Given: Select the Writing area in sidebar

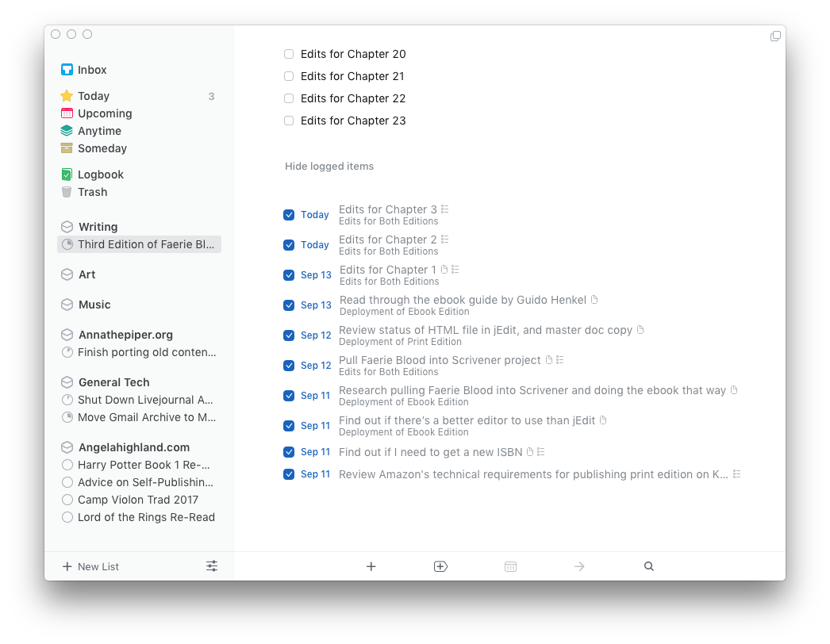Looking at the screenshot, I should coord(98,227).
